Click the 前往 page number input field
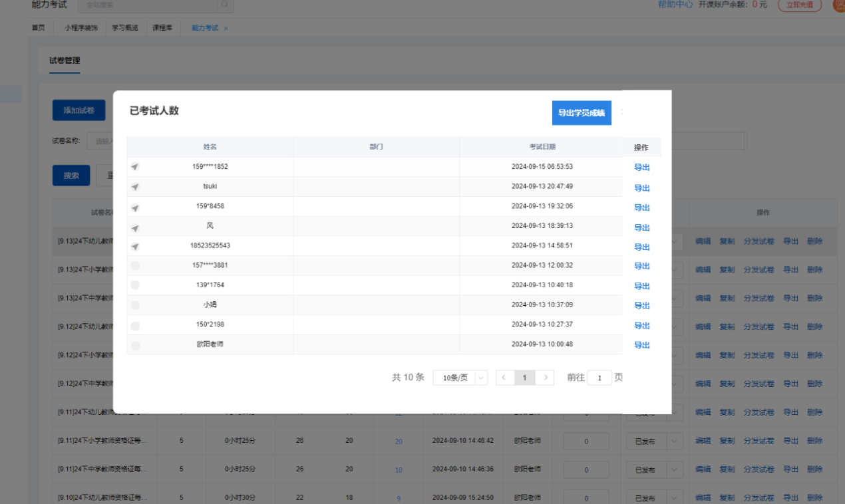Viewport: 845px width, 504px height. tap(599, 378)
